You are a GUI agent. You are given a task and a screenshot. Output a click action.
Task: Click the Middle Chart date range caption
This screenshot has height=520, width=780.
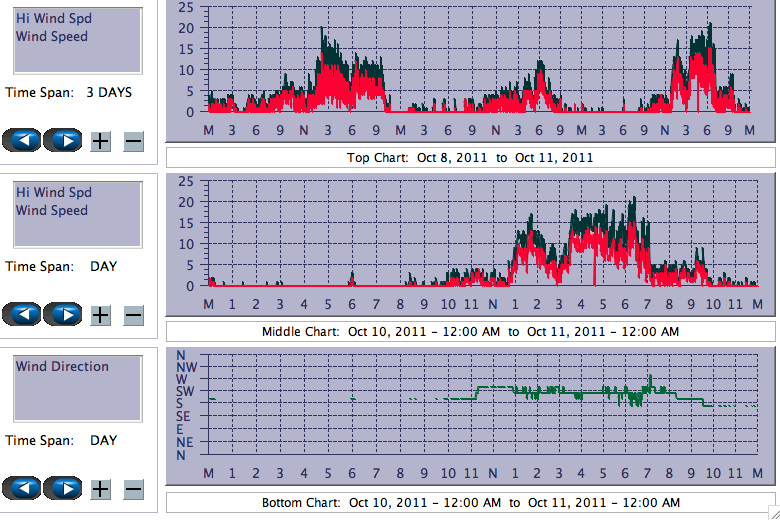tap(470, 331)
